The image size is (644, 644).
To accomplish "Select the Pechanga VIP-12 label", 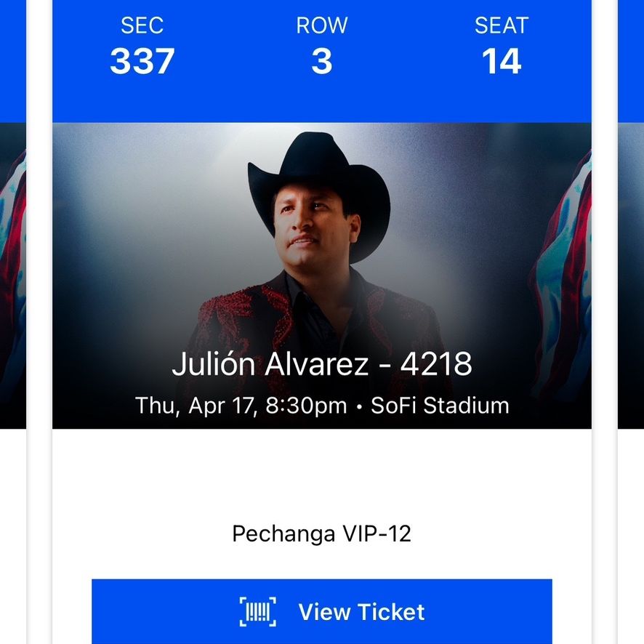I will pyautogui.click(x=321, y=534).
